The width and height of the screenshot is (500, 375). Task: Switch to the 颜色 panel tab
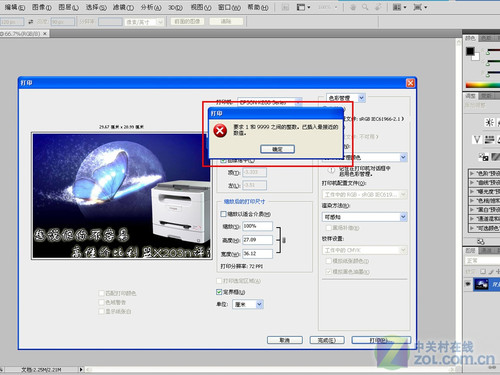470,38
